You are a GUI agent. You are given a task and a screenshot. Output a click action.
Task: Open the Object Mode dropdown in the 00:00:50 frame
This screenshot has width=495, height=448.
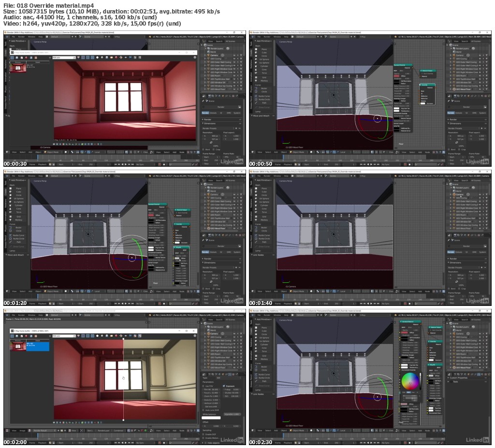299,152
